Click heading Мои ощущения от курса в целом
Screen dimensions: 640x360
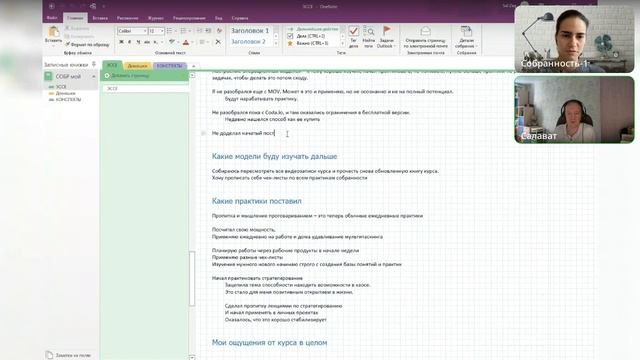click(x=269, y=342)
